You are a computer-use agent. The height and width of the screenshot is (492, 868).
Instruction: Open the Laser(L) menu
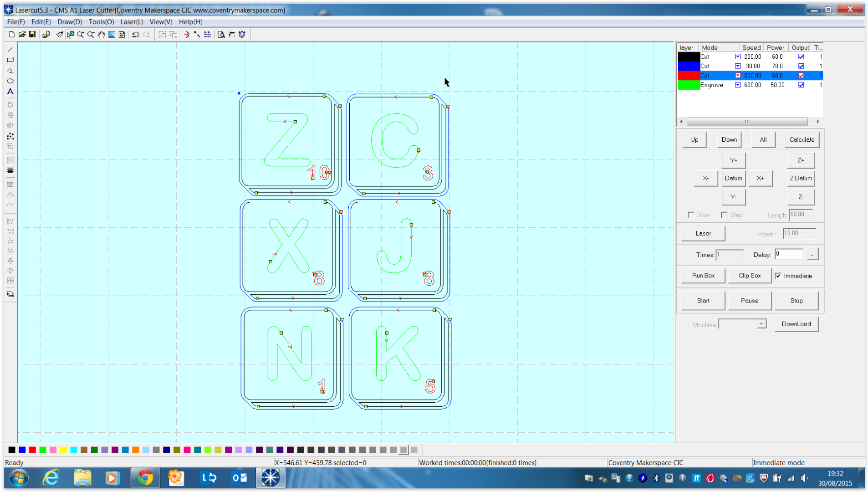click(131, 21)
